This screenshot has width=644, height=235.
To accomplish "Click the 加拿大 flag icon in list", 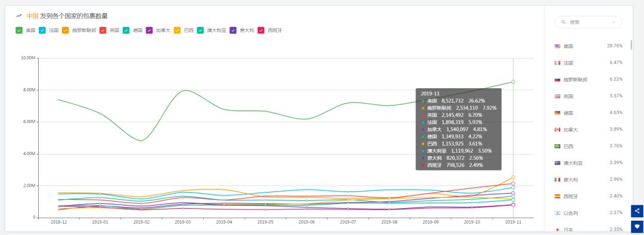I will pyautogui.click(x=558, y=129).
